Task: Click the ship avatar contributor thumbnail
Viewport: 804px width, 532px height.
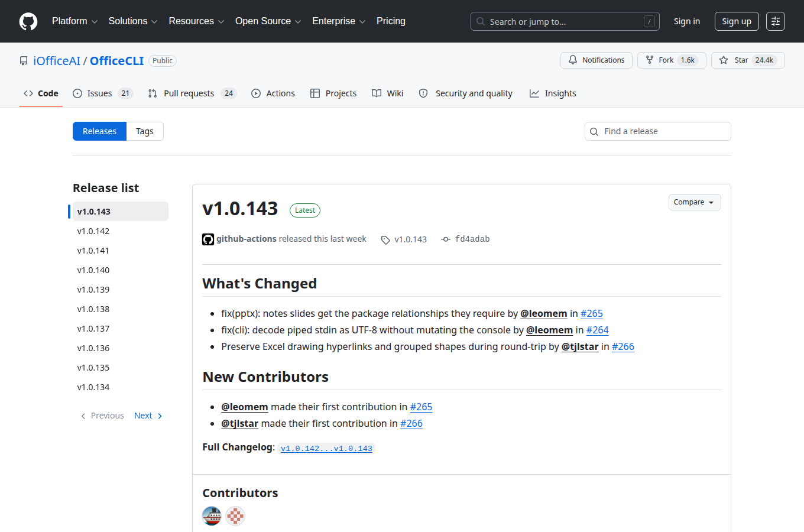Action: [x=212, y=516]
